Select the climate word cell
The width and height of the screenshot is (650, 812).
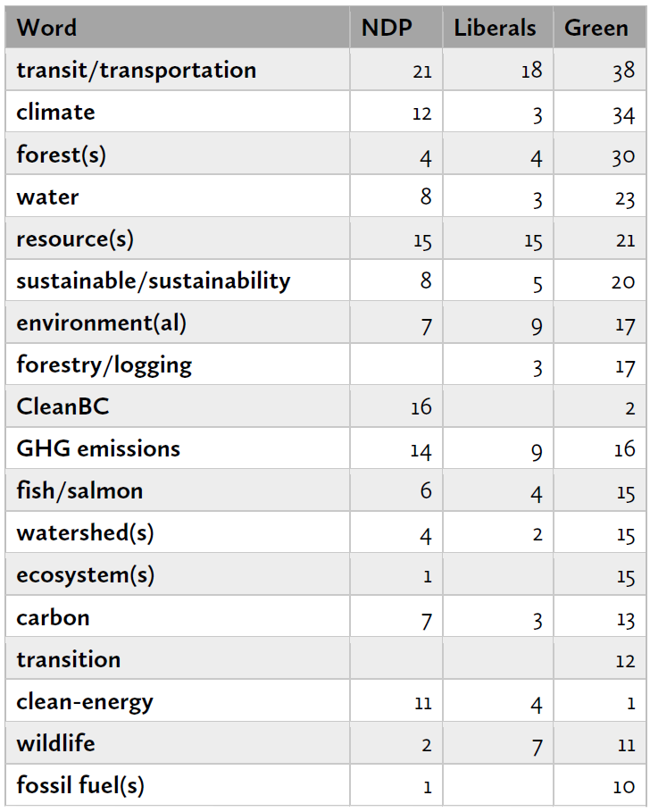(x=55, y=112)
